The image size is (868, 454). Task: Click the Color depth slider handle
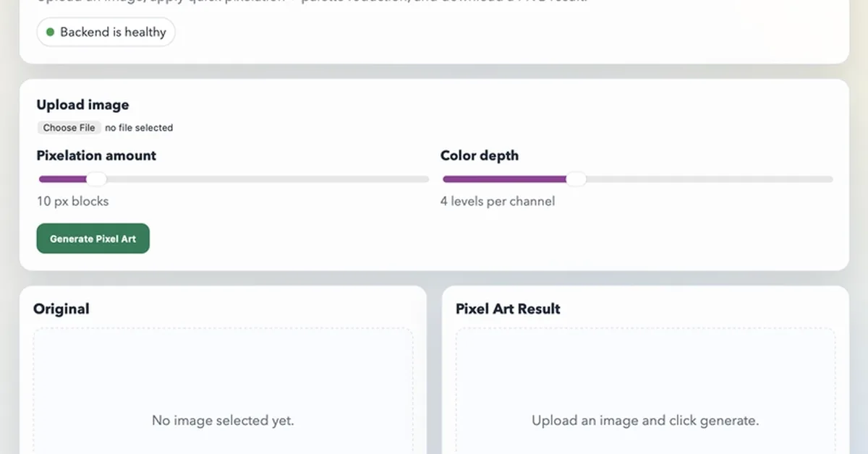576,179
